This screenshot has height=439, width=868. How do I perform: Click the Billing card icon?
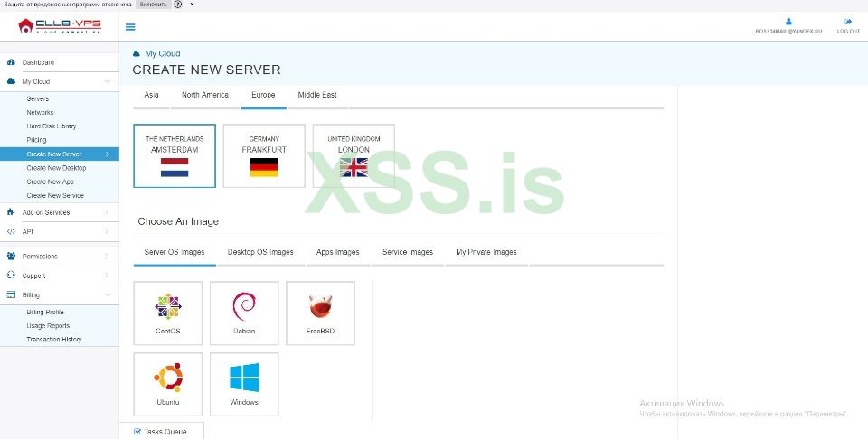pos(11,294)
